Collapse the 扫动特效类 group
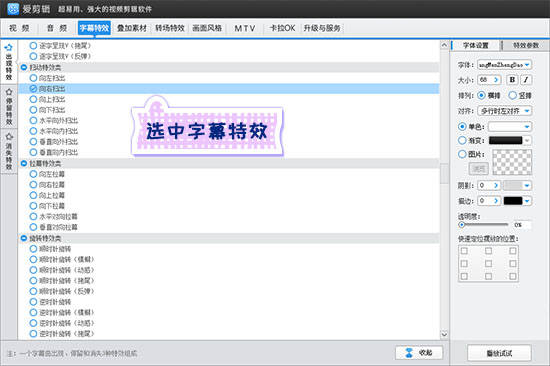This screenshot has height=366, width=550. [24, 67]
